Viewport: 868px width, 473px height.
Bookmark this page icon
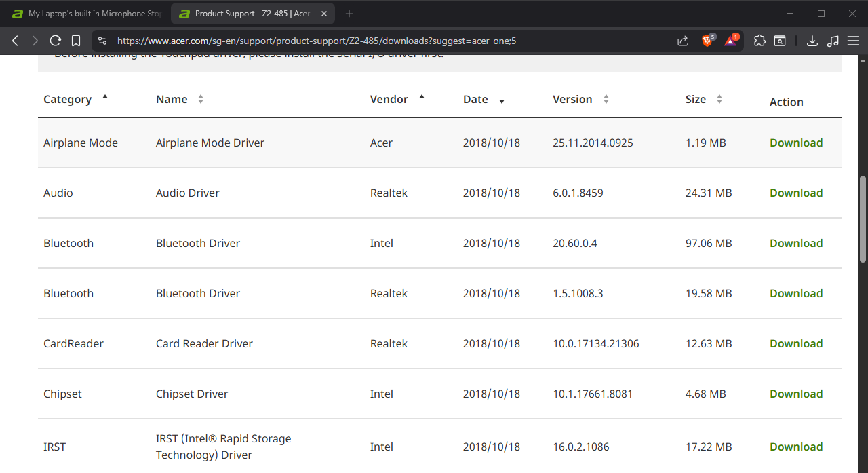tap(76, 41)
